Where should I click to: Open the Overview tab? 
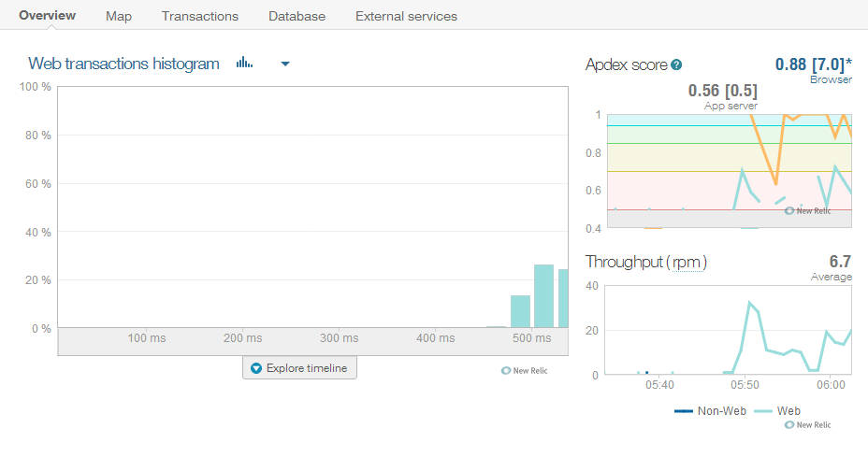[47, 16]
